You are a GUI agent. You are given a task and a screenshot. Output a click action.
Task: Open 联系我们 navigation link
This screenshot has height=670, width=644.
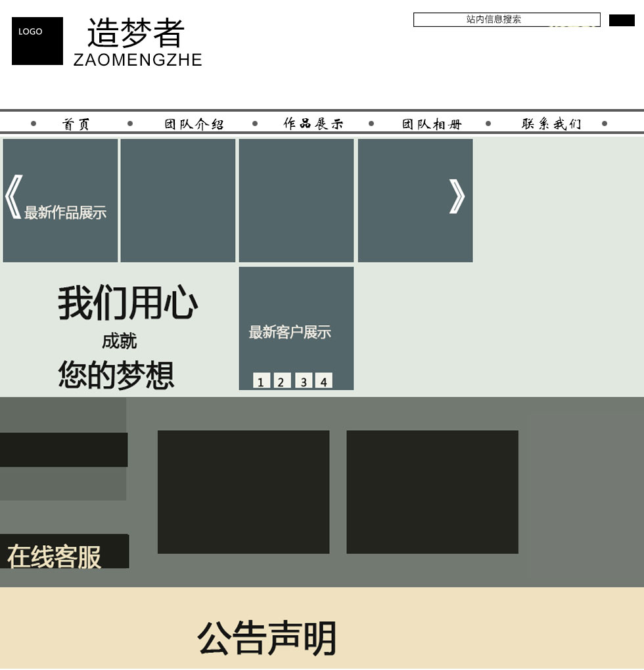[x=551, y=123]
